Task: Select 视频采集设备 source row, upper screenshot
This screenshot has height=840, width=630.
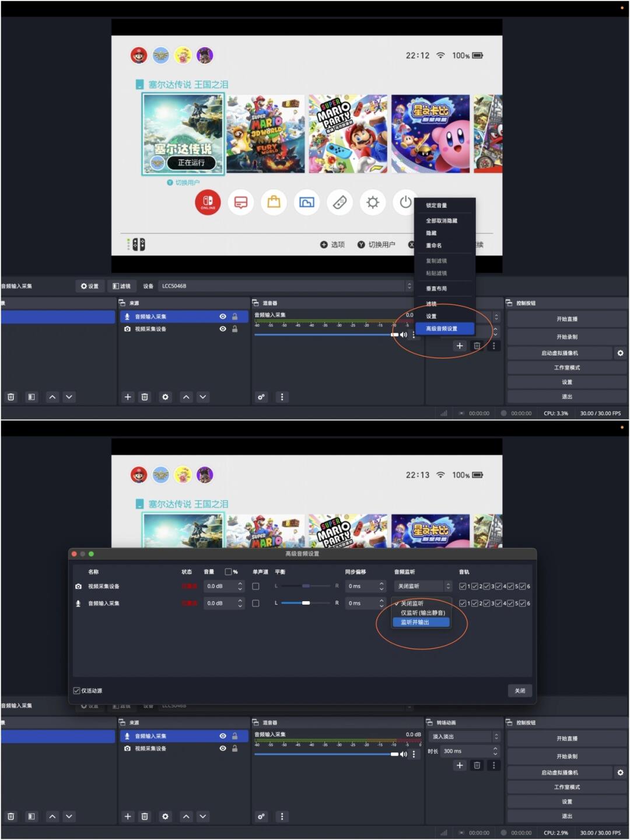Action: point(183,329)
